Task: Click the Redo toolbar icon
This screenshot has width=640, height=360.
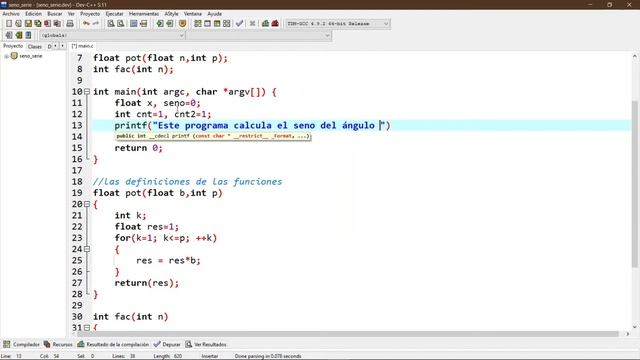Action: point(96,24)
